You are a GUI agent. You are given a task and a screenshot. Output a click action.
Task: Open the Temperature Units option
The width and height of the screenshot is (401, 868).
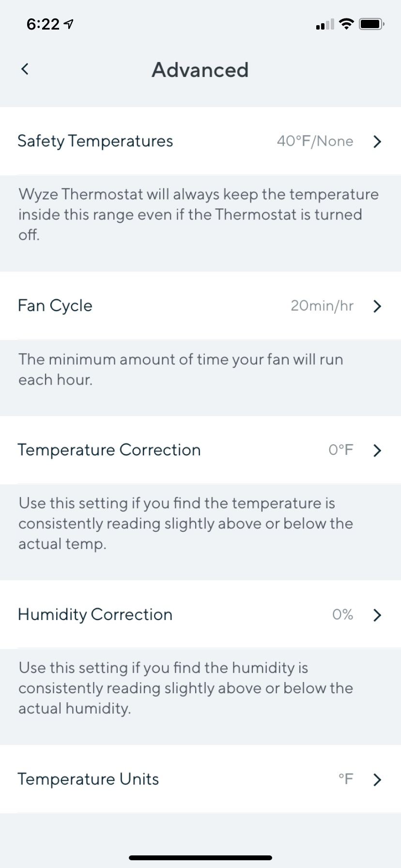tap(88, 779)
